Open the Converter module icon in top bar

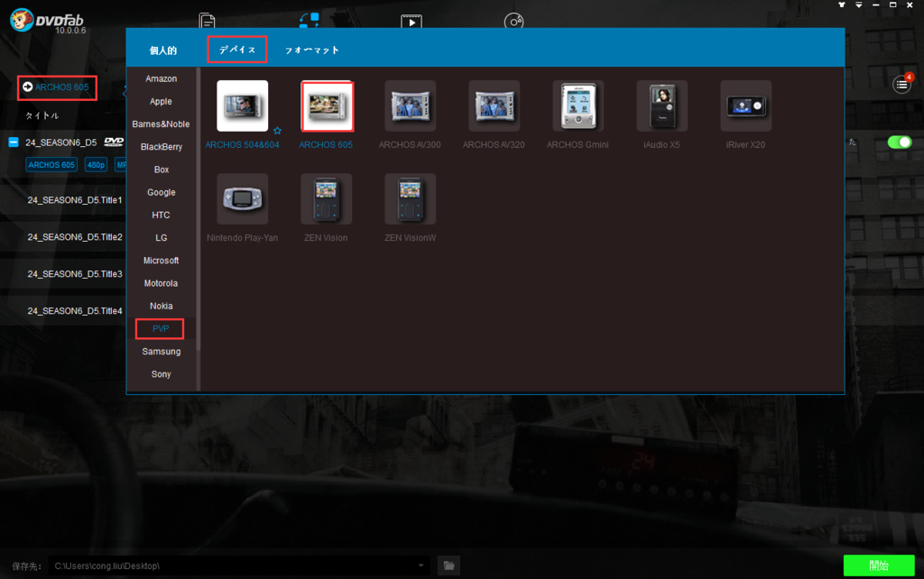309,20
